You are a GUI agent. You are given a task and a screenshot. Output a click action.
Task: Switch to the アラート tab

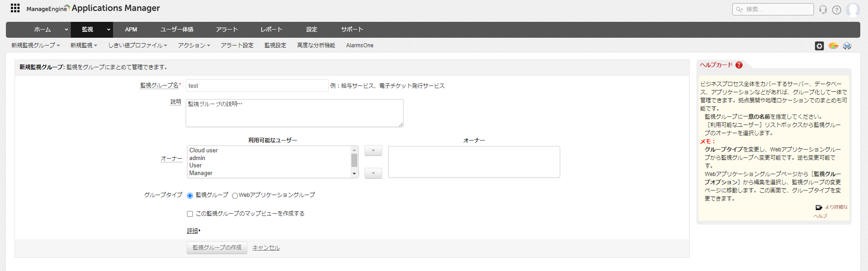227,30
